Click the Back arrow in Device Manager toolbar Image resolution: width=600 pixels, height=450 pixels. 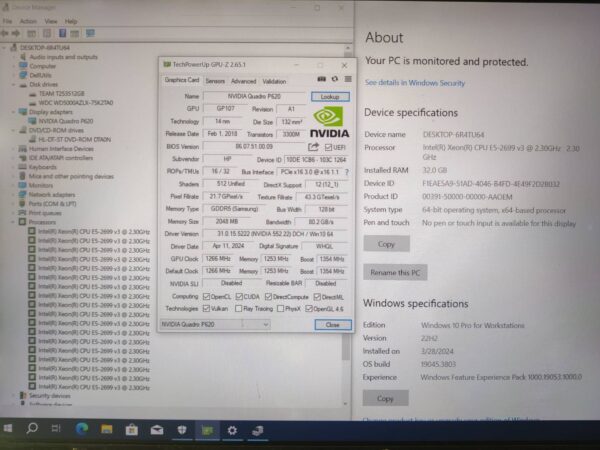coord(5,34)
